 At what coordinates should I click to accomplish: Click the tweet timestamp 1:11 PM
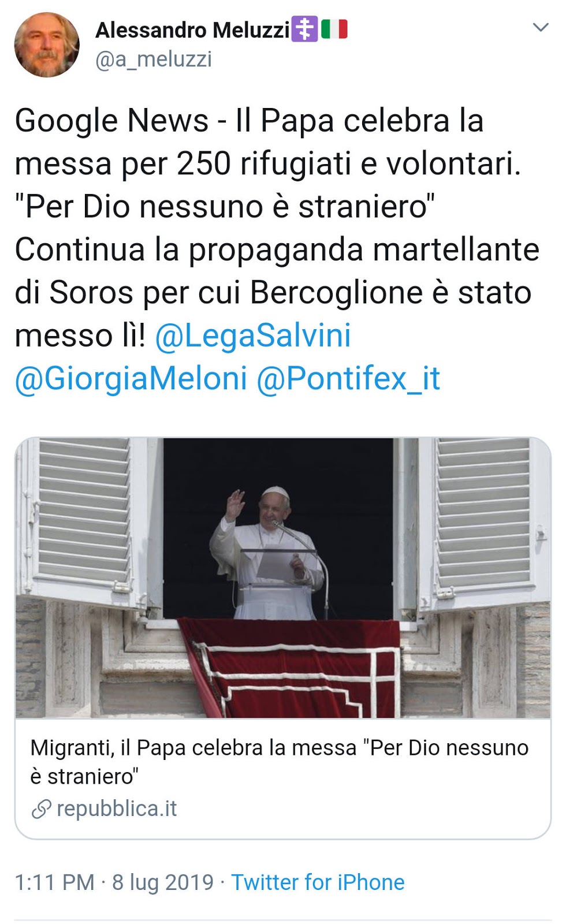point(54,882)
